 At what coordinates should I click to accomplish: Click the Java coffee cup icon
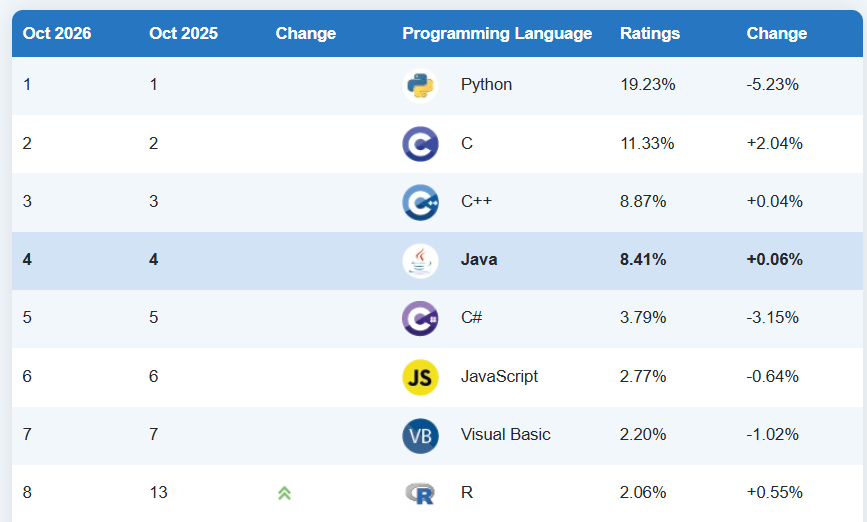tap(420, 260)
